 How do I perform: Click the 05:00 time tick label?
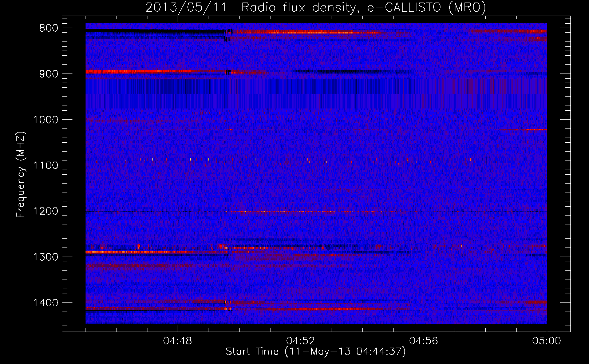tap(547, 341)
